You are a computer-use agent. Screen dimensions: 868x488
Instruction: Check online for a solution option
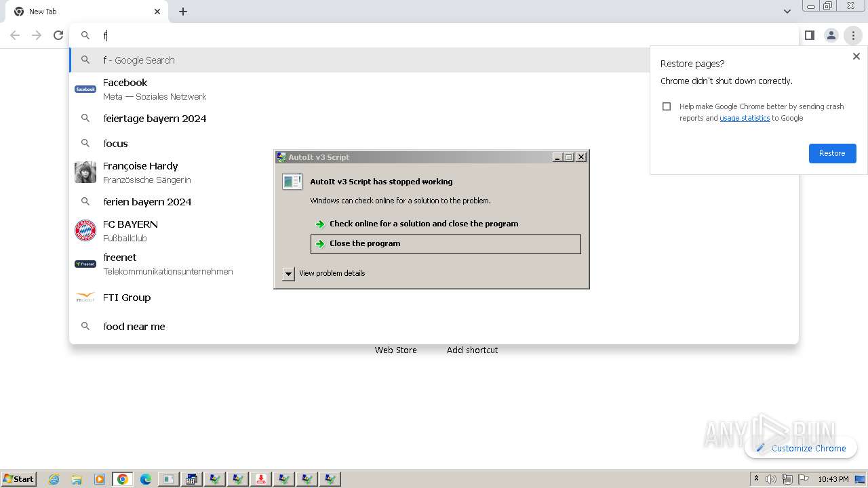pyautogui.click(x=446, y=224)
